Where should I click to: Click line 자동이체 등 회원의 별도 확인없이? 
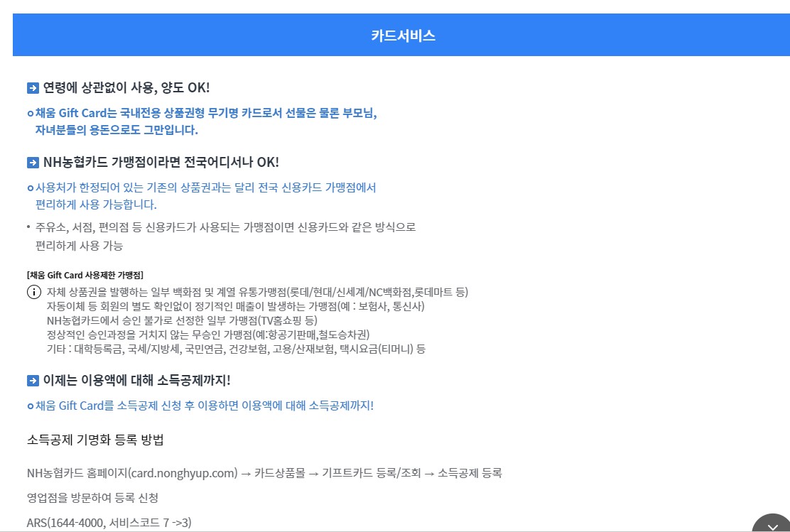[x=236, y=306]
